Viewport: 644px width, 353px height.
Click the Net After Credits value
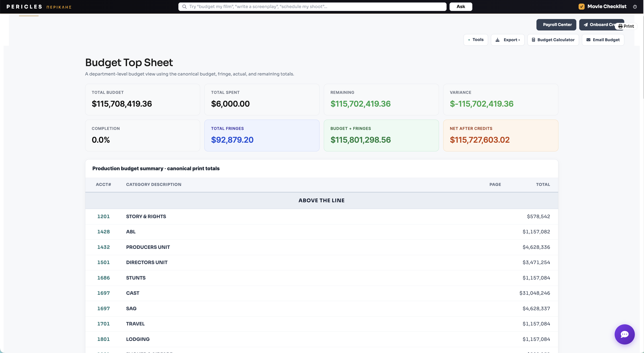[x=480, y=140]
